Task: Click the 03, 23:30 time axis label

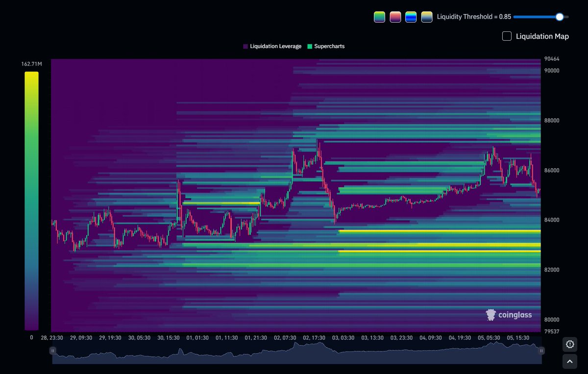Action: click(x=402, y=338)
